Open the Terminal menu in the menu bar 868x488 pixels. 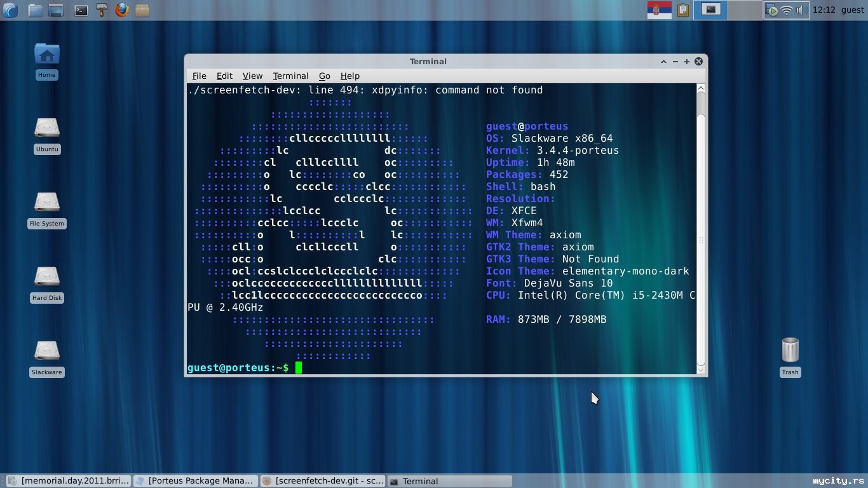(290, 76)
